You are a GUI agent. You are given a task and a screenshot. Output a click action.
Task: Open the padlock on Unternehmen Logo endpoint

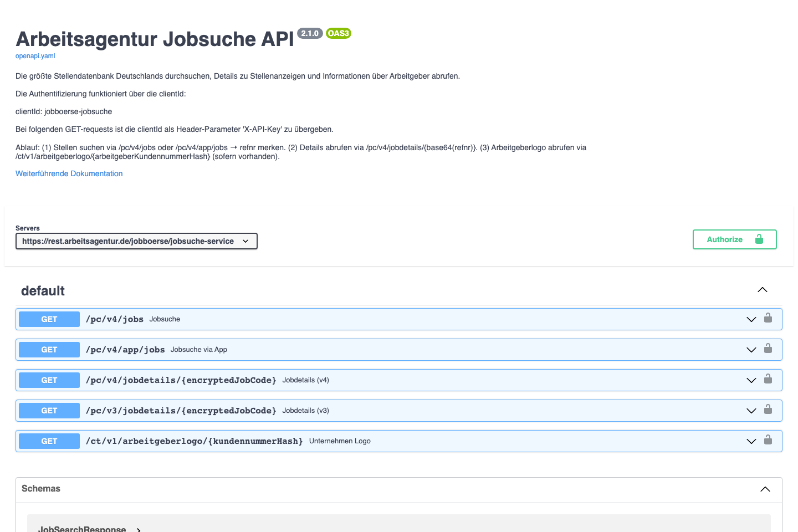coord(768,439)
